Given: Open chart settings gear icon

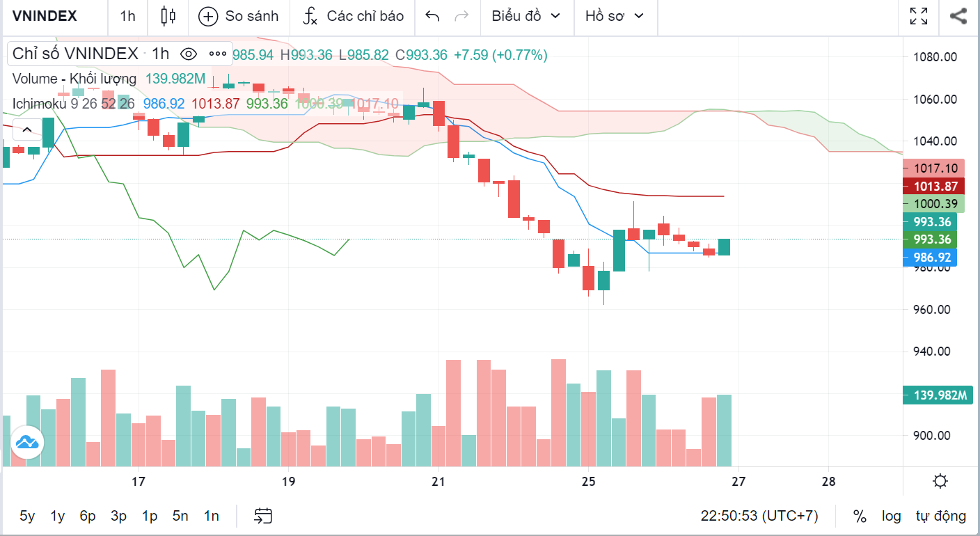Looking at the screenshot, I should (x=940, y=481).
